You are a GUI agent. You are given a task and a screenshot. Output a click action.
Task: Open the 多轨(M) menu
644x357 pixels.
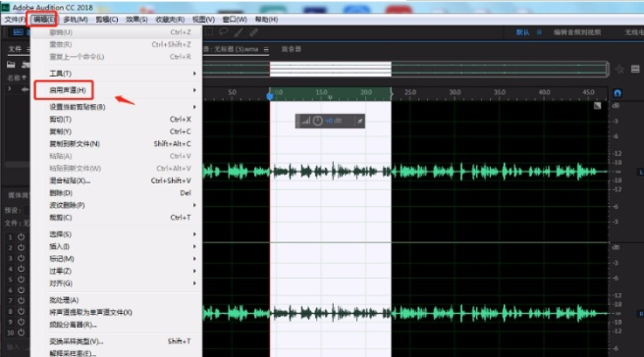click(x=76, y=20)
